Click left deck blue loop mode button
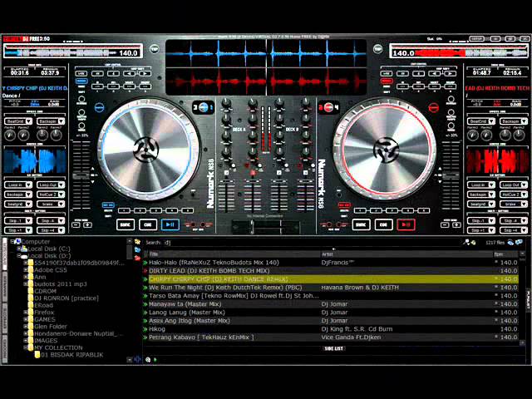 81,81
